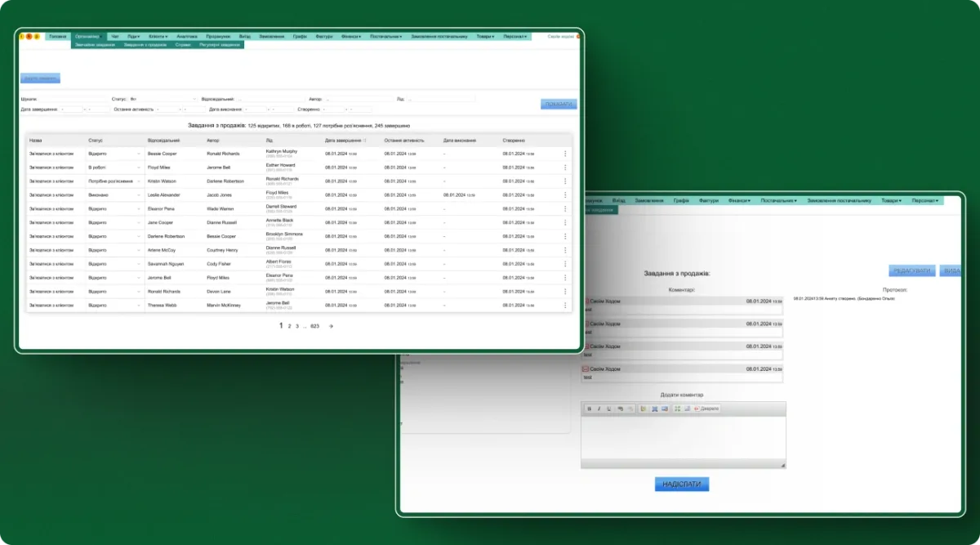Go to next page with pagination arrow
980x545 pixels.
click(331, 326)
